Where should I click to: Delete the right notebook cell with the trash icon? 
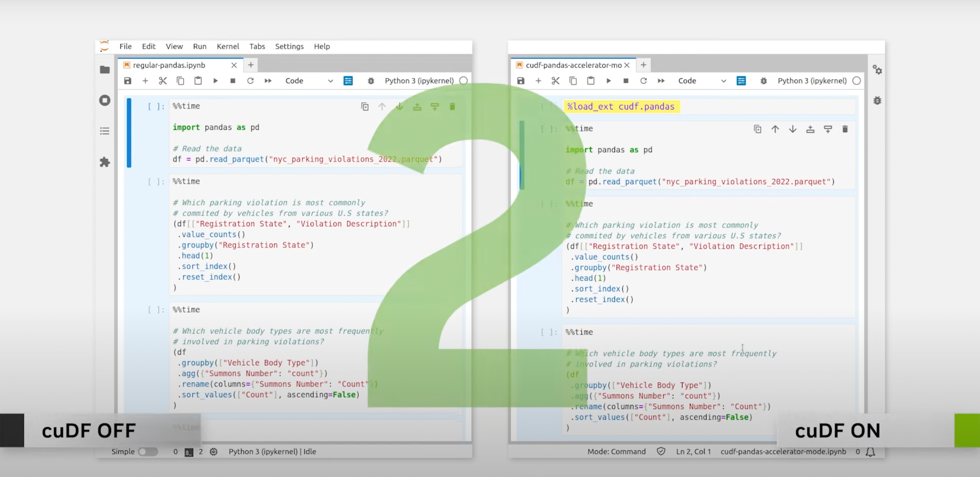tap(845, 129)
